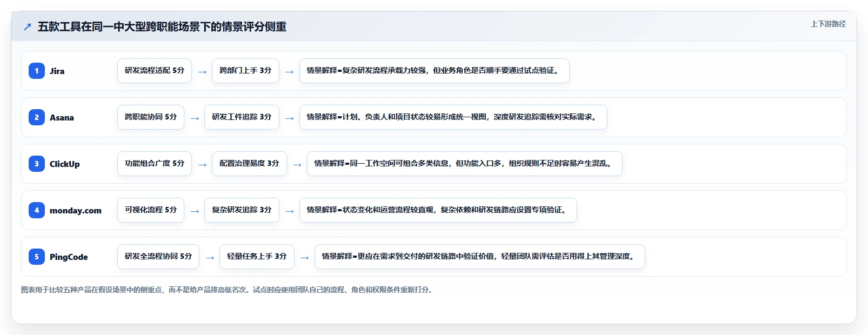Screen dimensions: 868x335
Task: Click the 研发流程适配 5分 box
Action: point(155,71)
